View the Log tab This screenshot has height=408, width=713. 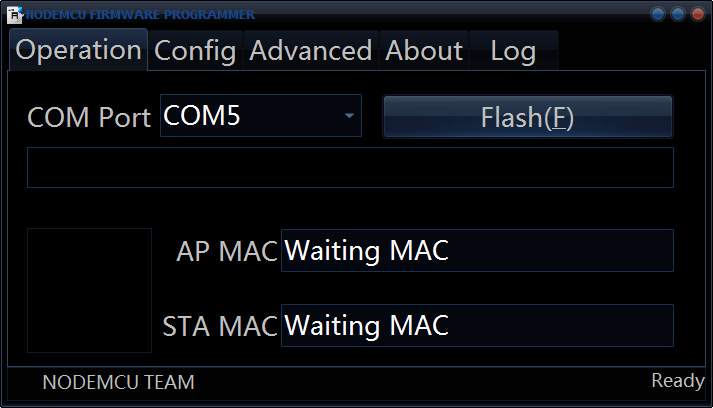coord(513,50)
